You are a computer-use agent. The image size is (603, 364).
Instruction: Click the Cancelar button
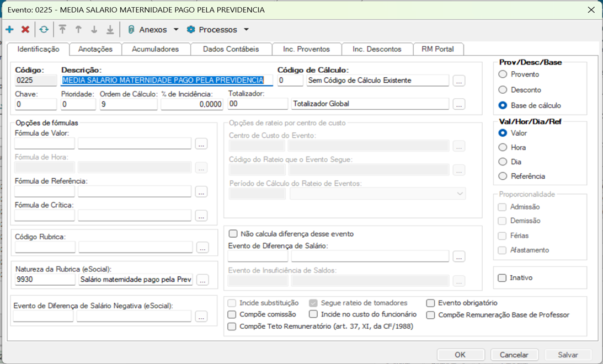(514, 355)
